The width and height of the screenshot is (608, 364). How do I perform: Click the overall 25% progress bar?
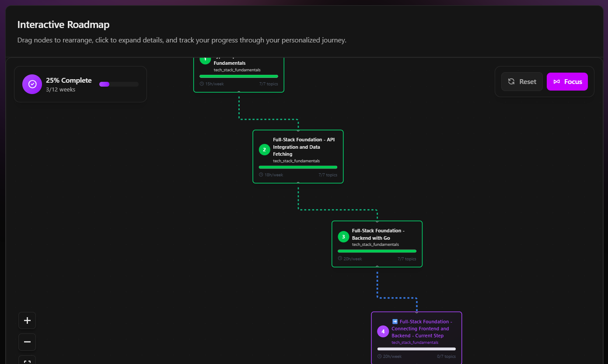point(119,84)
